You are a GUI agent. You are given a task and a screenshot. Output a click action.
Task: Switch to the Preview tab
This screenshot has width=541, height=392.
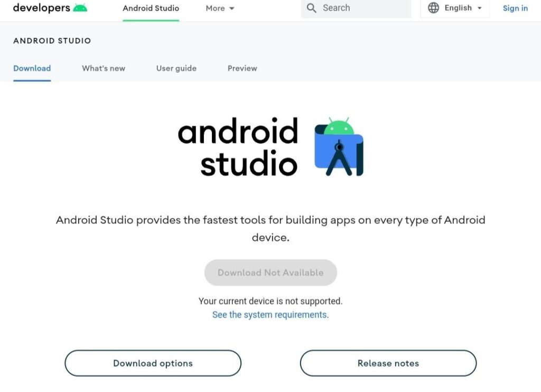click(x=242, y=68)
